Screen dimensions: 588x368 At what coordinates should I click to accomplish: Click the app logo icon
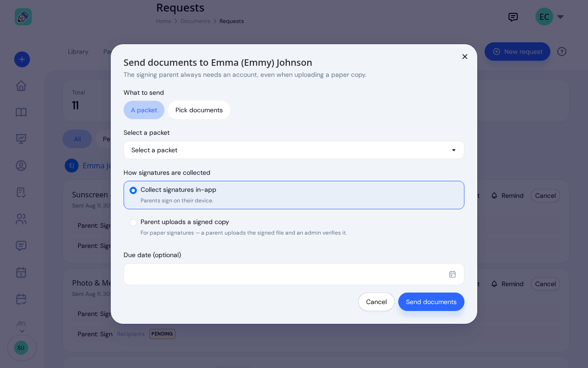click(23, 17)
